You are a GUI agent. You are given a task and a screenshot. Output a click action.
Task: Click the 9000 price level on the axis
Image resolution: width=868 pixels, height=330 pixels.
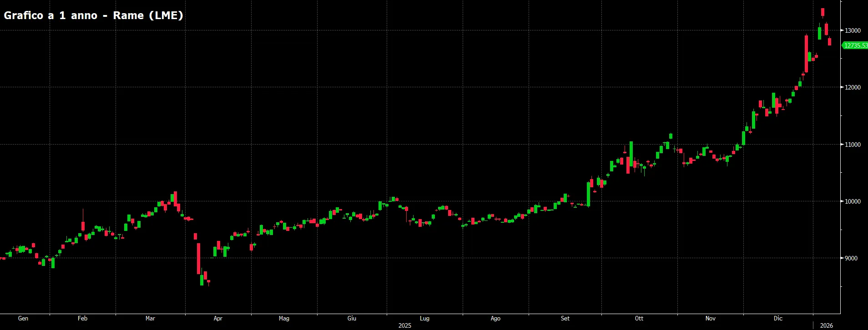(x=851, y=258)
